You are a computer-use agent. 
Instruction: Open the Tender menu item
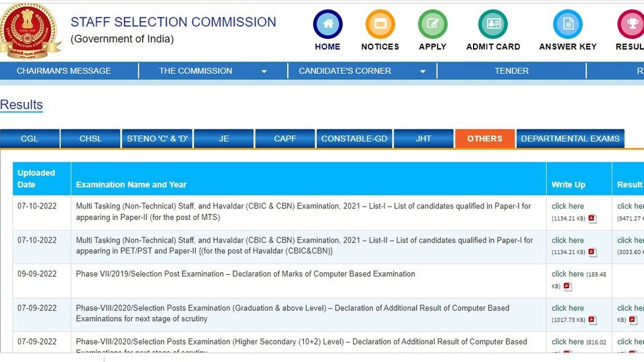pos(511,71)
